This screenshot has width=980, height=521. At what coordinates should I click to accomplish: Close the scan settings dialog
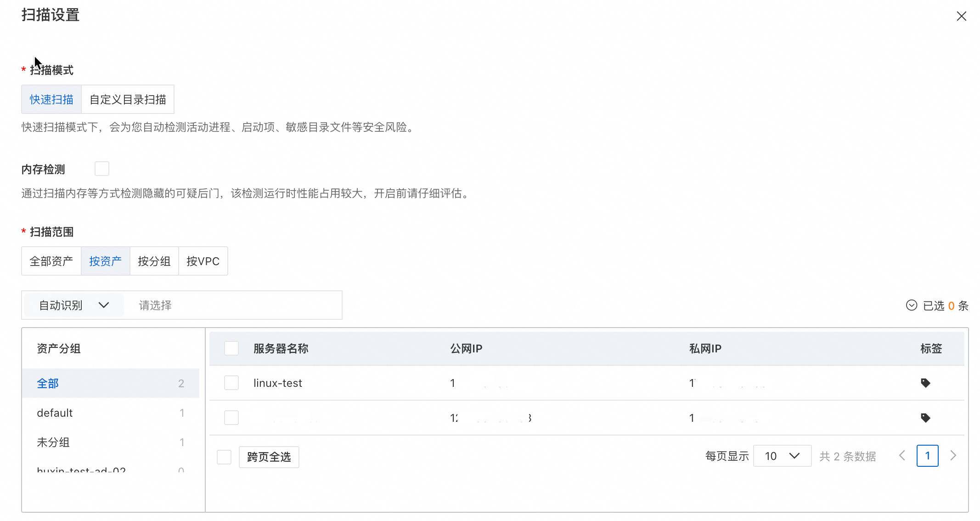(961, 16)
